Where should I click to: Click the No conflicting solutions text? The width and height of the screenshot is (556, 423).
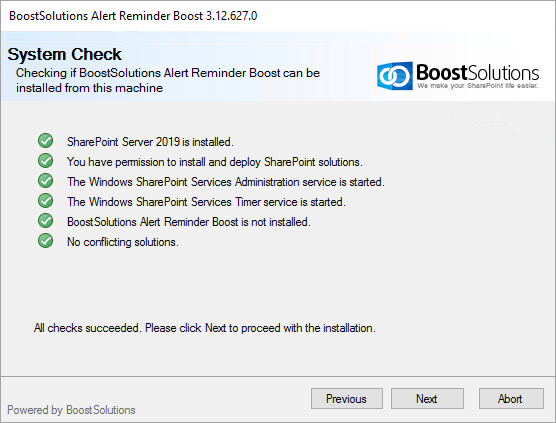pos(123,242)
